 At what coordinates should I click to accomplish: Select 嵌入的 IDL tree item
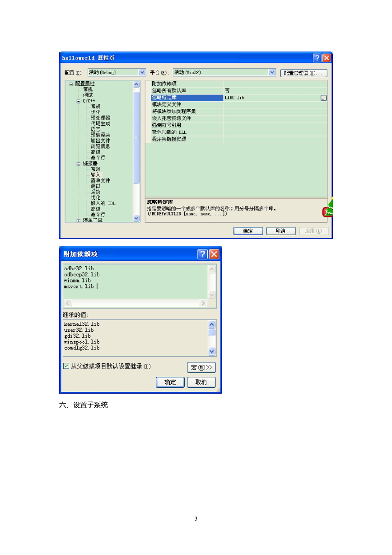pos(103,203)
